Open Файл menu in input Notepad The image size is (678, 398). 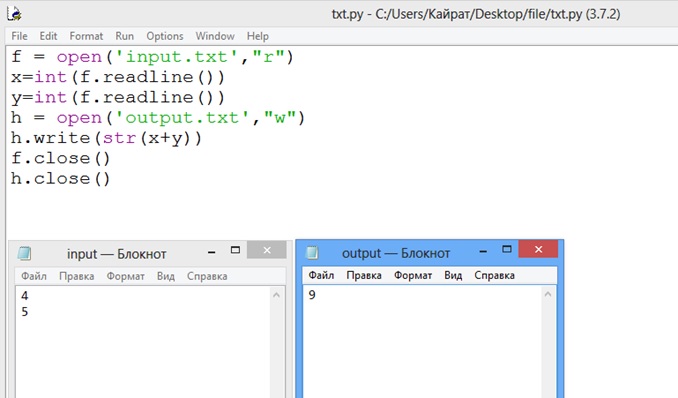(34, 276)
